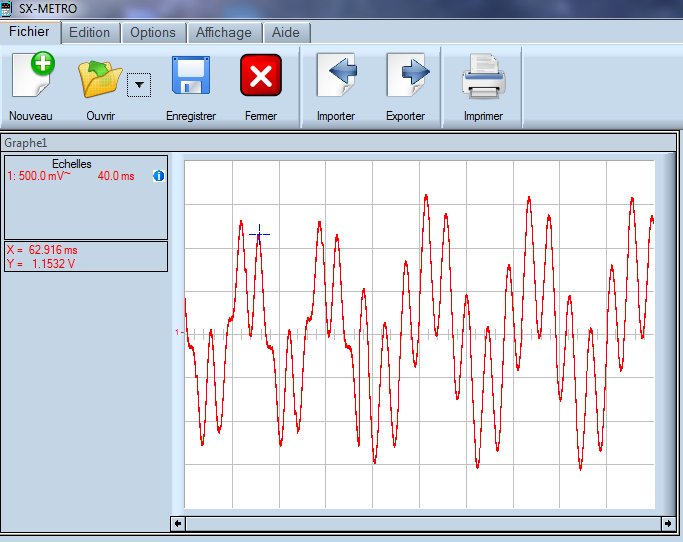Switch to the Edition tab
Screen dimensions: 683x542
[x=90, y=33]
